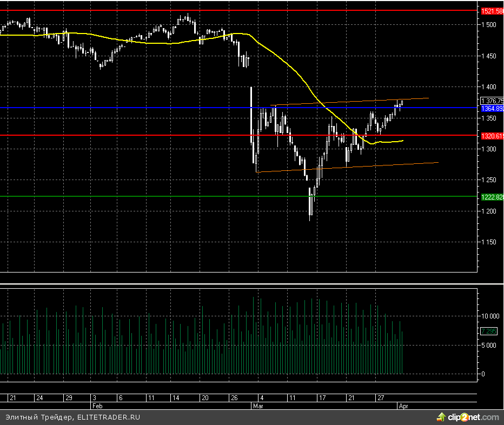Click the 1 500 price axis tick
Viewport: 504px width, 425px height.
pos(489,25)
